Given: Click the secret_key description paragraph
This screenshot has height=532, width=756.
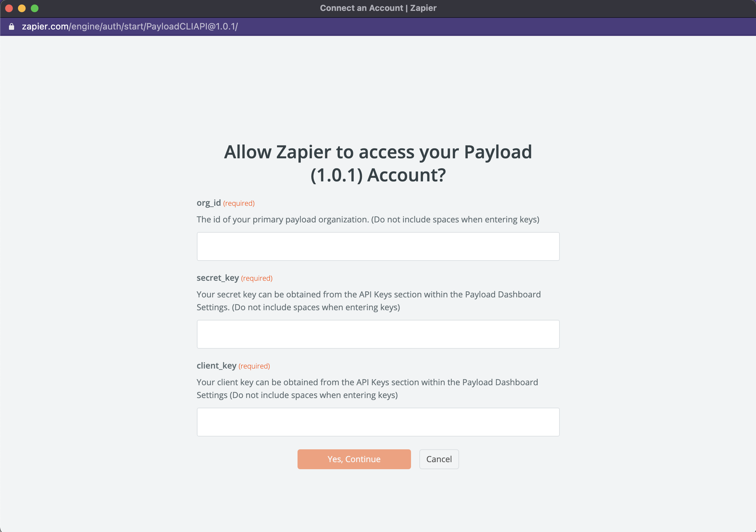Looking at the screenshot, I should coord(368,301).
